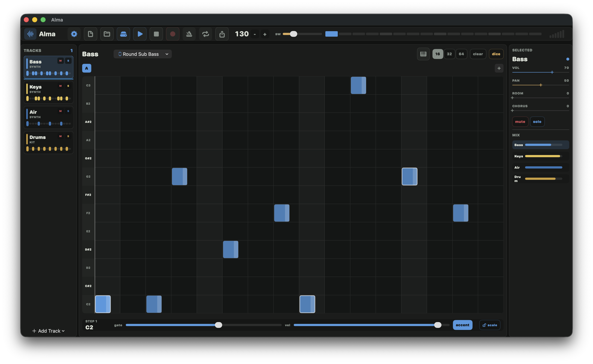Mute the Keys track with M
The image size is (593, 364).
60,86
